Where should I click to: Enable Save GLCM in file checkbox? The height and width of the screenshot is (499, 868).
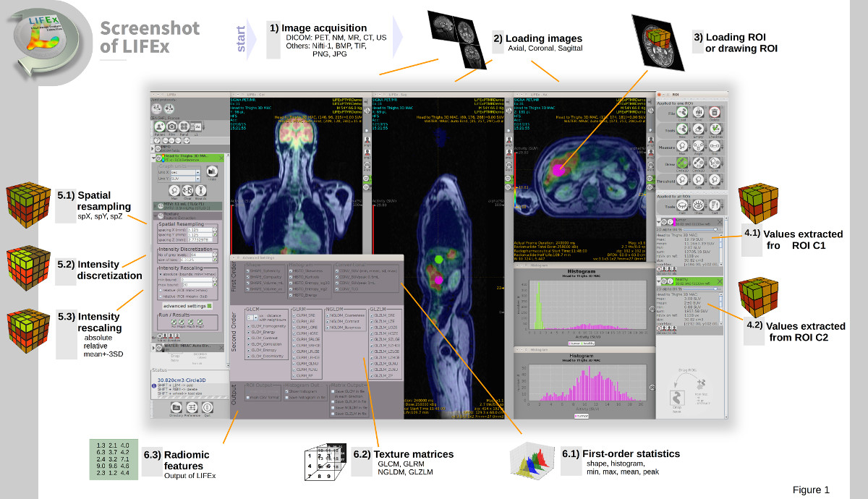[x=332, y=391]
